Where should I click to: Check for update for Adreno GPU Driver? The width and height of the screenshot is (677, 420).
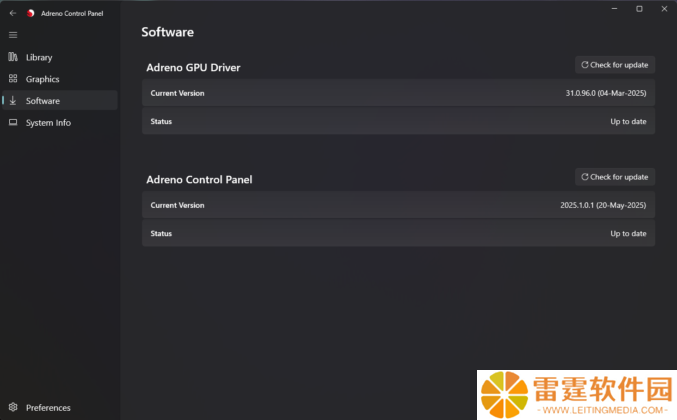click(x=615, y=65)
